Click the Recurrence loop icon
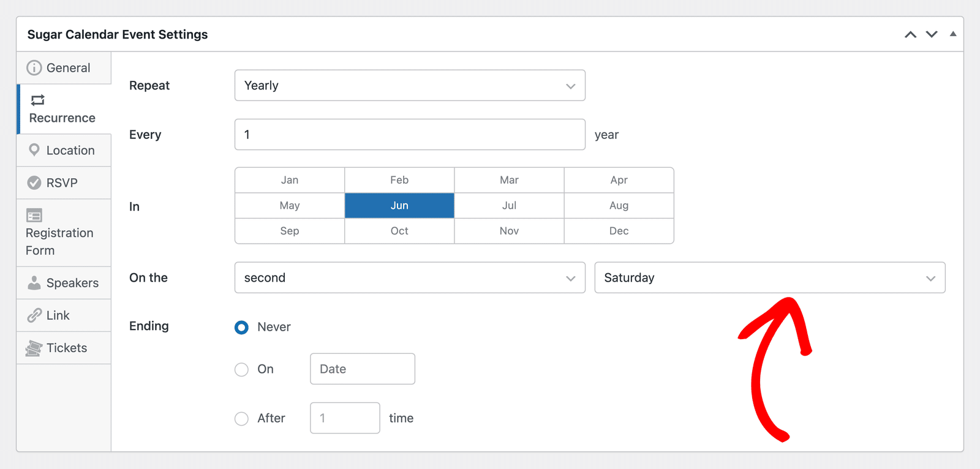Screen dimensions: 980x469 coord(38,100)
